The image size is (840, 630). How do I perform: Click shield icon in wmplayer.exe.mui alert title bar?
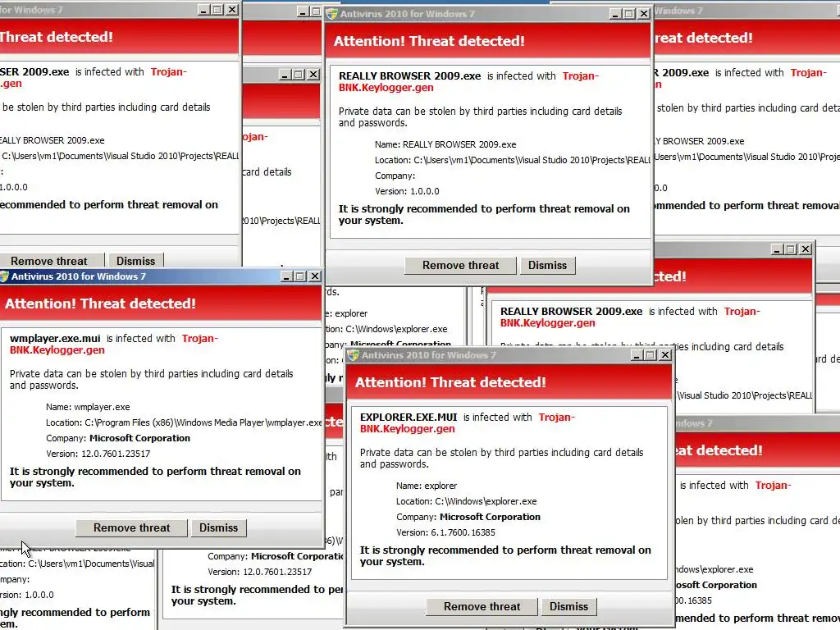click(5, 276)
